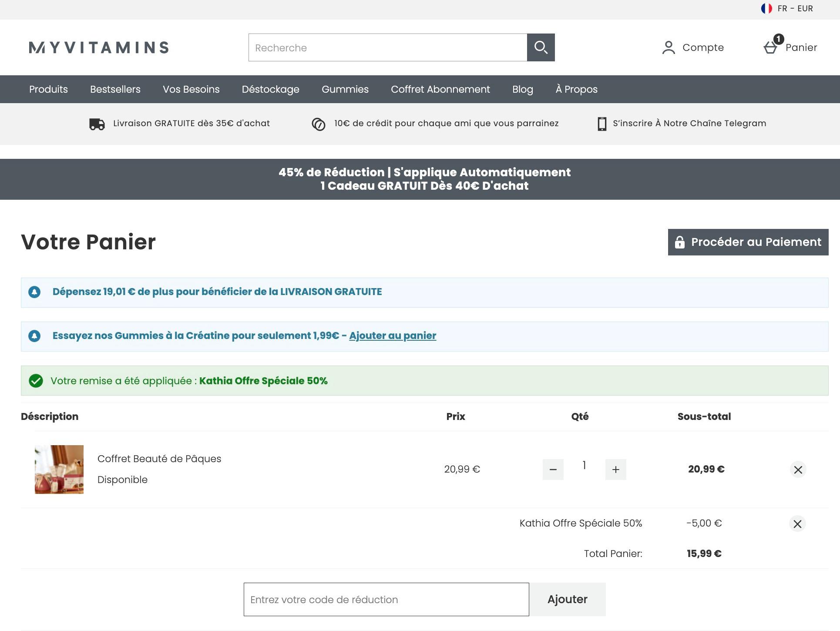Click the delivery truck icon
The image size is (840, 631).
point(97,124)
